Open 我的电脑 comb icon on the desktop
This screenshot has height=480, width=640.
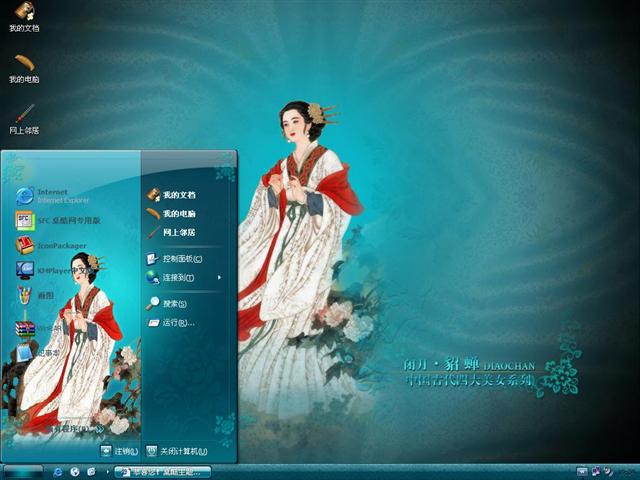pos(24,69)
